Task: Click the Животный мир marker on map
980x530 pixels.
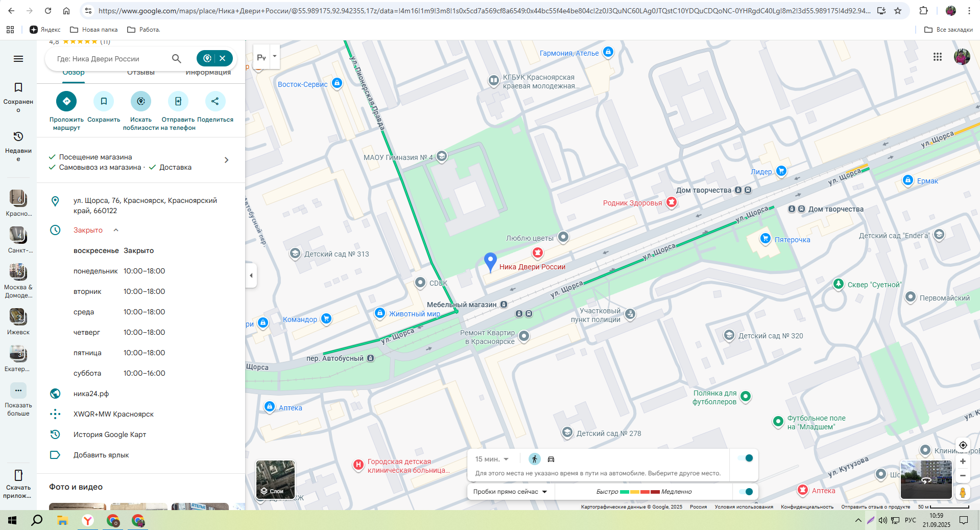Action: coord(380,313)
